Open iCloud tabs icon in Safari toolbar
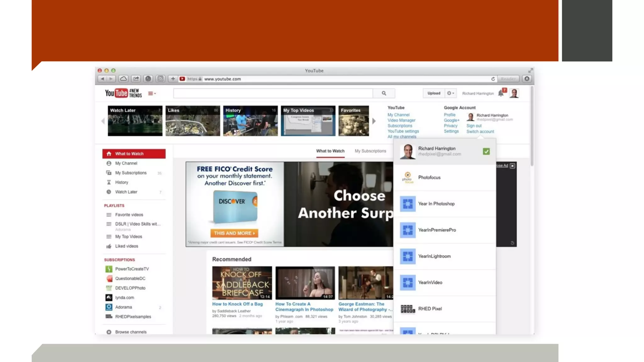Image resolution: width=644 pixels, height=362 pixels. pos(124,79)
